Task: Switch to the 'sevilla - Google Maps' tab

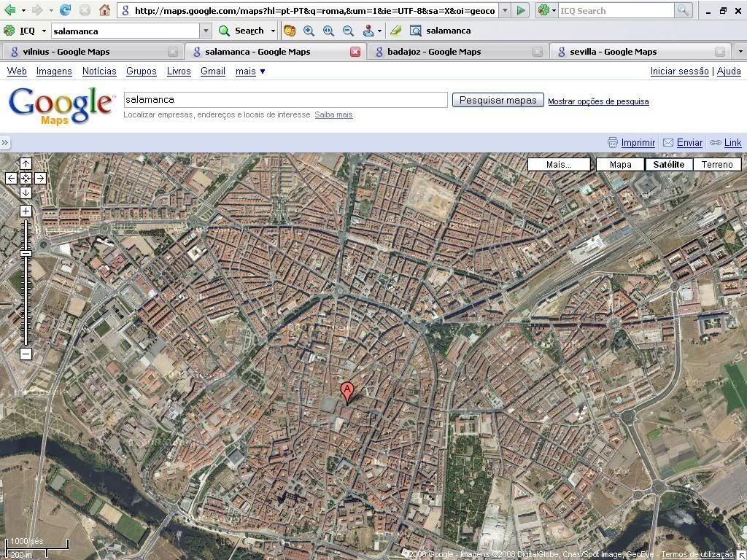Action: coord(613,52)
